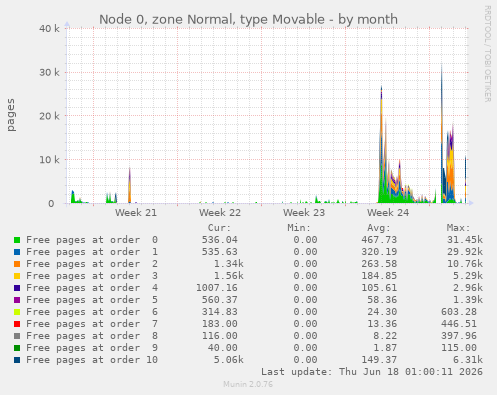Screen dimensions: 497x395
Task: Click the 536.04 current value for order 0
Action: coord(220,240)
